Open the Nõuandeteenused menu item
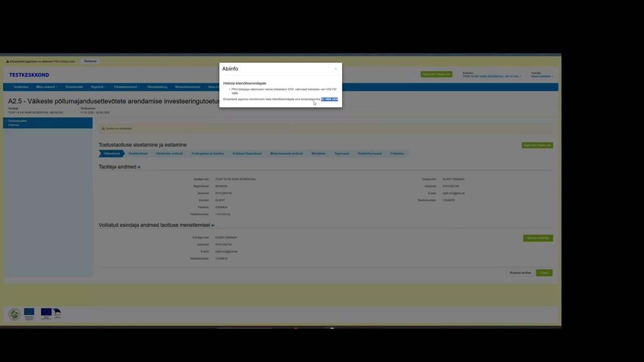 pyautogui.click(x=188, y=87)
